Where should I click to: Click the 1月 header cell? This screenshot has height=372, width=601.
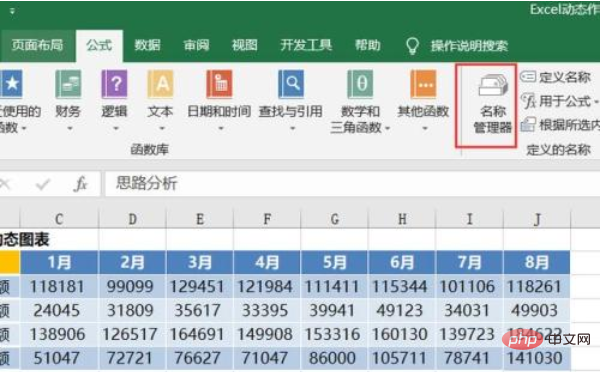[x=59, y=262]
